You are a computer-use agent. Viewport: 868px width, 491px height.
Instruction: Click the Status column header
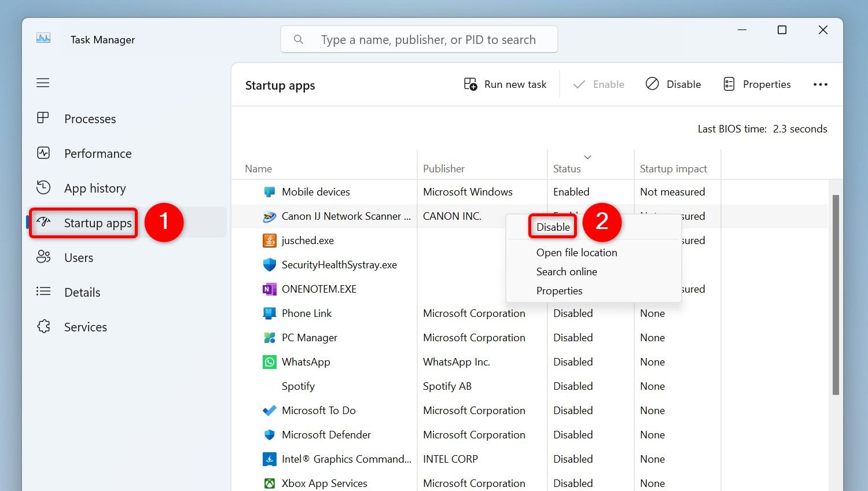567,169
